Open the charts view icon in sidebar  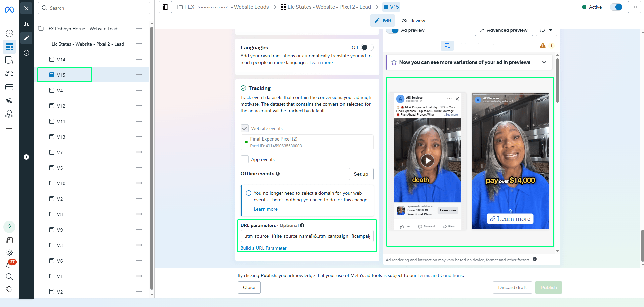26,23
